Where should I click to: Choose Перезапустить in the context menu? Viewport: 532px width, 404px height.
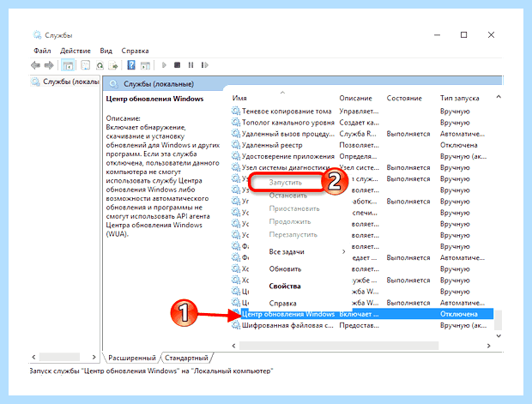click(293, 235)
